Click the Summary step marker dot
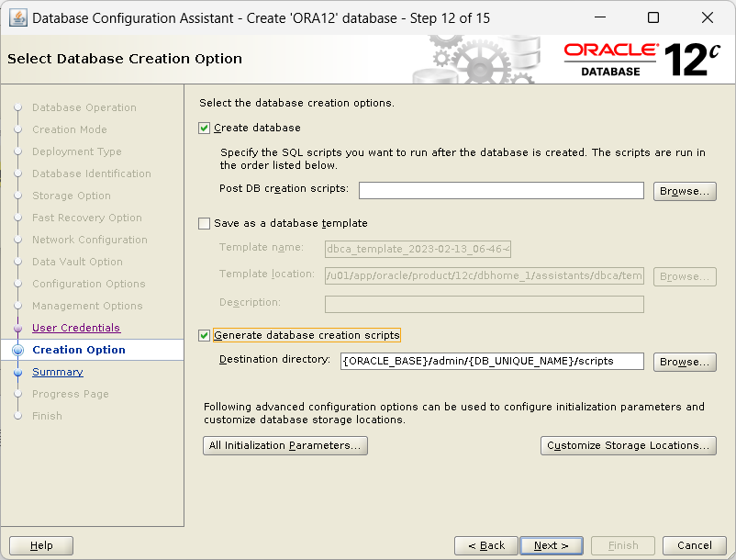 pos(17,372)
